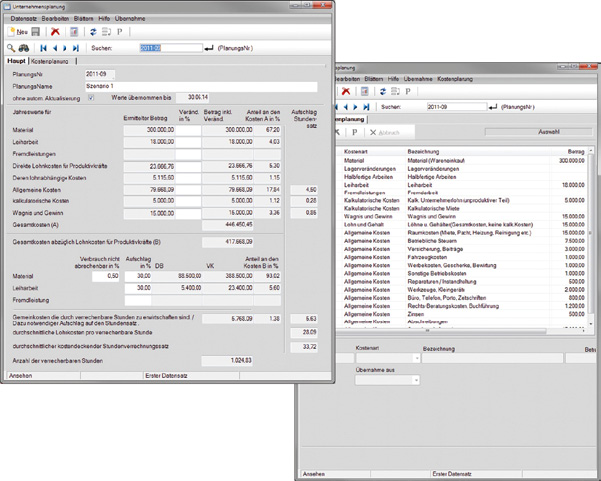Screen dimensions: 601x481
Task: Click the magnifying glass search icon
Action: click(11, 48)
